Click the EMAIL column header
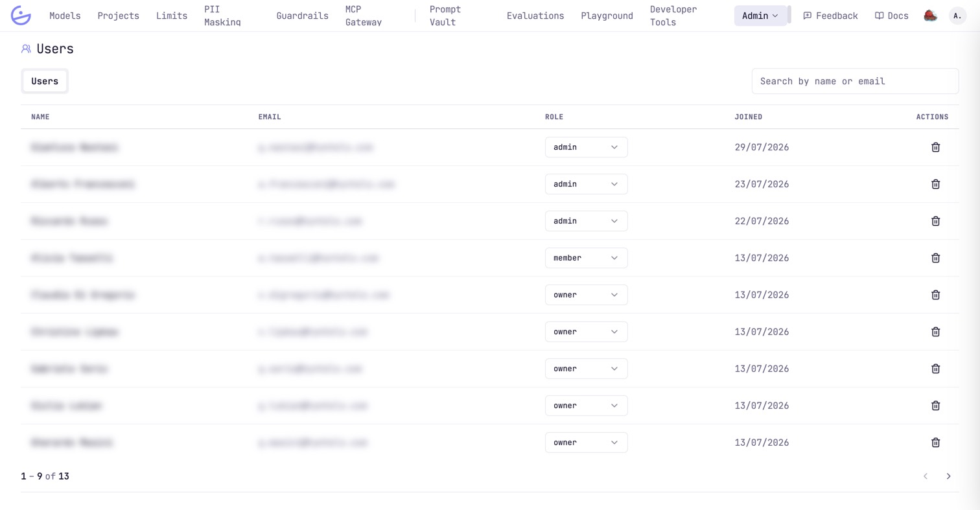This screenshot has height=510, width=980. coord(270,117)
